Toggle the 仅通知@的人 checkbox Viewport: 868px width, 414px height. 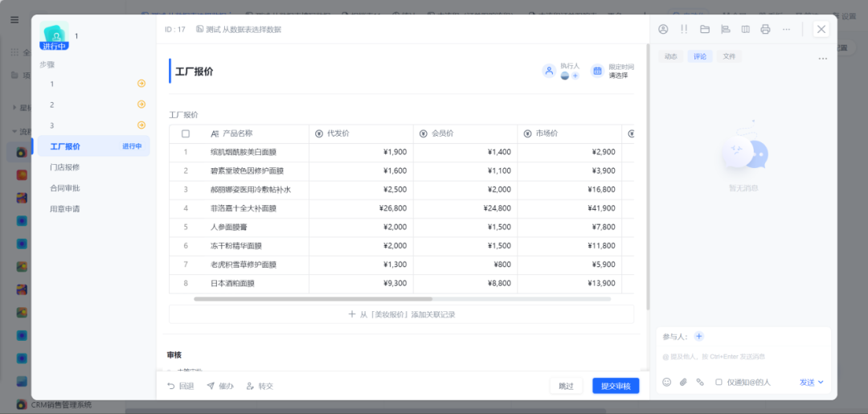click(x=719, y=382)
